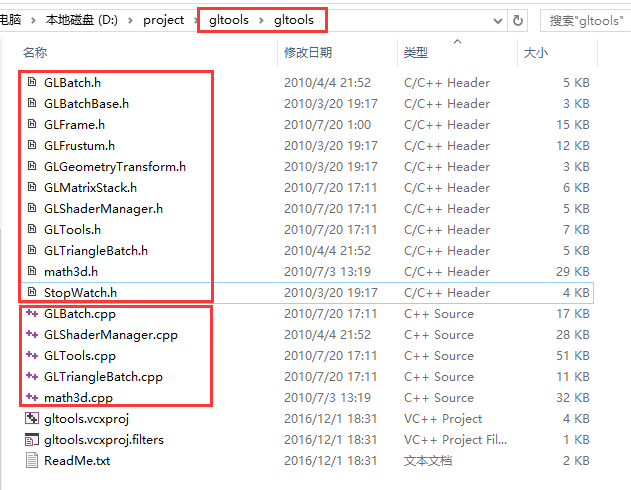Viewport: 631px width, 490px height.
Task: Select the file name GLTools.cpp
Action: click(80, 355)
